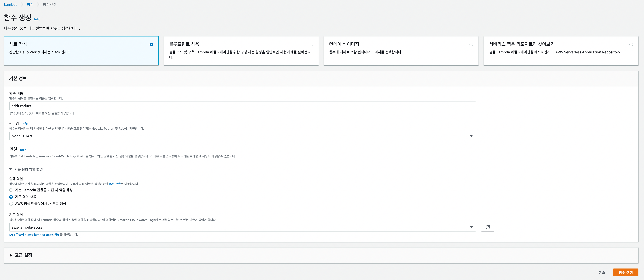Choose AWS 정책 템플릿에서 새 역할 생성
The image size is (644, 280).
pos(11,204)
